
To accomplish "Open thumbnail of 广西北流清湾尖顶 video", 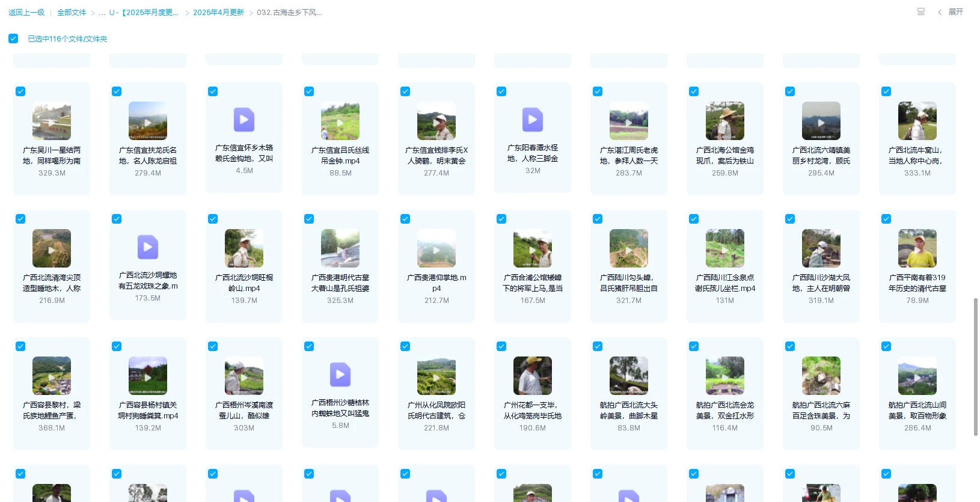I will (52, 248).
